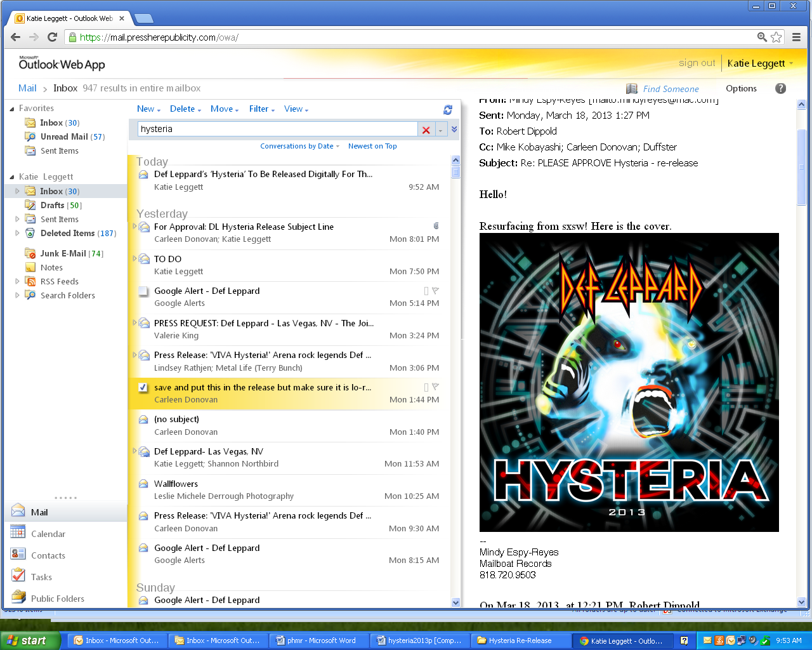This screenshot has height=650, width=812.
Task: Click the refresh icon above the message list
Action: [x=448, y=109]
